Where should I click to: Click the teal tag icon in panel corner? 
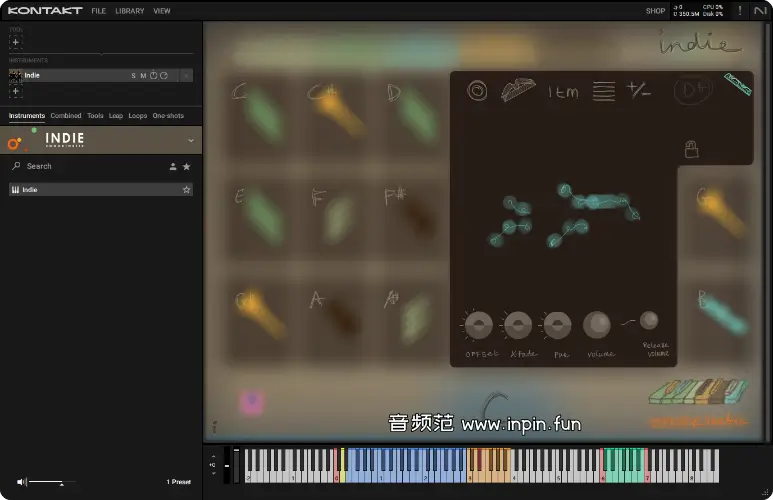point(738,84)
